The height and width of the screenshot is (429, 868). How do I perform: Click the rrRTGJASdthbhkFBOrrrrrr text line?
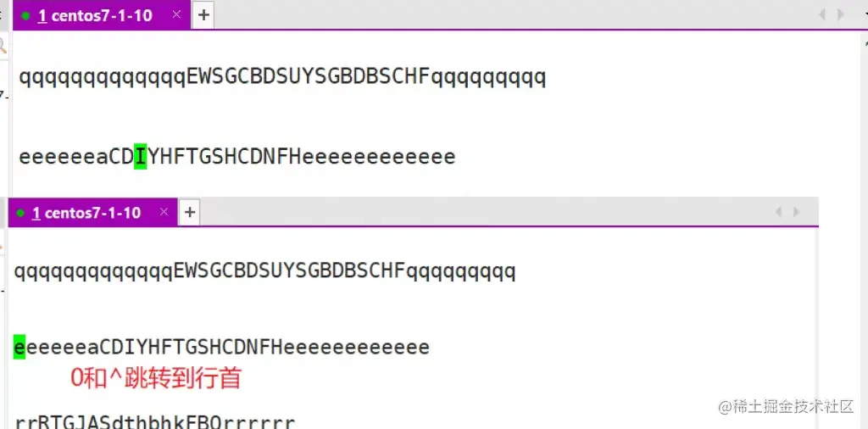[x=155, y=423]
